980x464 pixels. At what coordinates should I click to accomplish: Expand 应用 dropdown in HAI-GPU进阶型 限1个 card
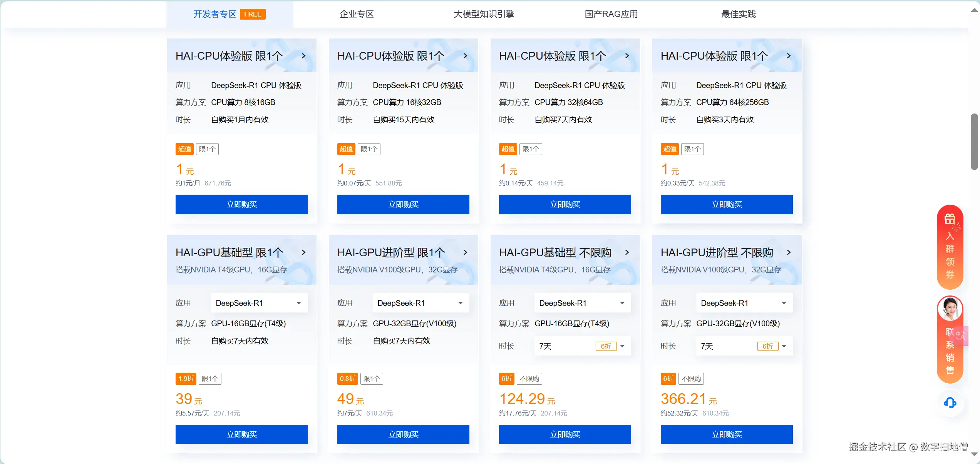[x=421, y=303]
